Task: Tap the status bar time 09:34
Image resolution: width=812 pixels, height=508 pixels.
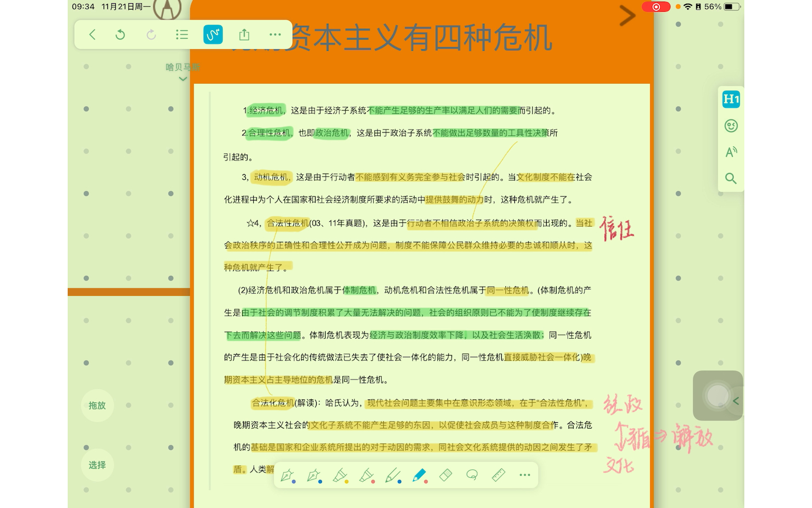Action: click(x=83, y=6)
